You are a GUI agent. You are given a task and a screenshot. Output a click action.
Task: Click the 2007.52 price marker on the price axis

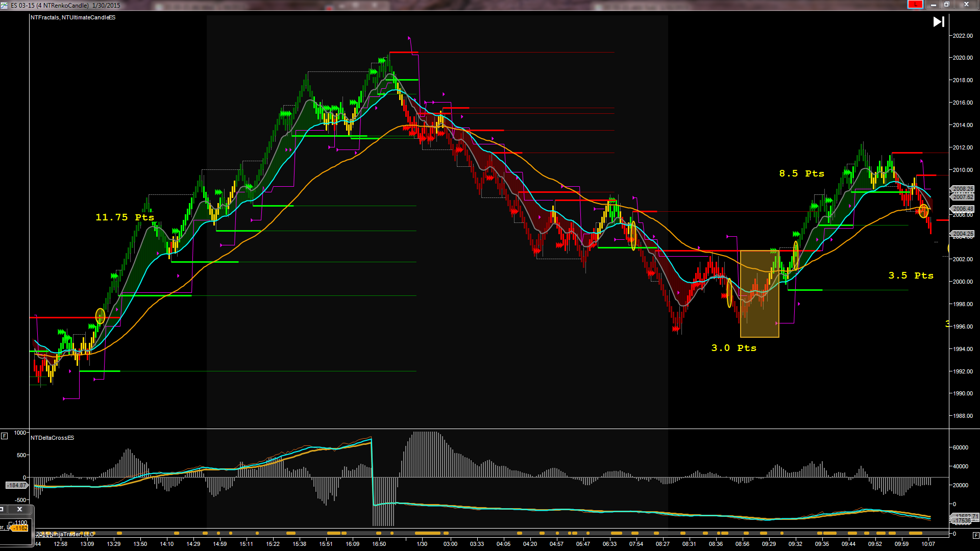click(963, 197)
